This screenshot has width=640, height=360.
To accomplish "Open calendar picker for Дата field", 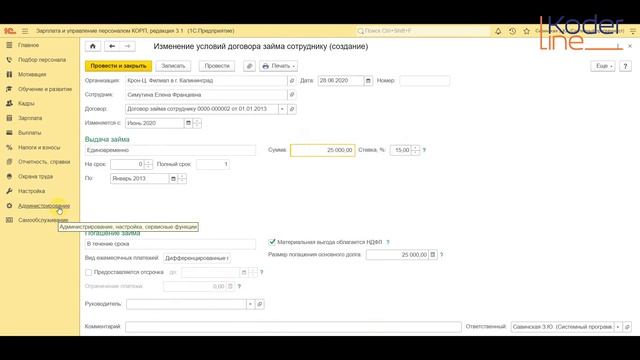I will (x=368, y=81).
